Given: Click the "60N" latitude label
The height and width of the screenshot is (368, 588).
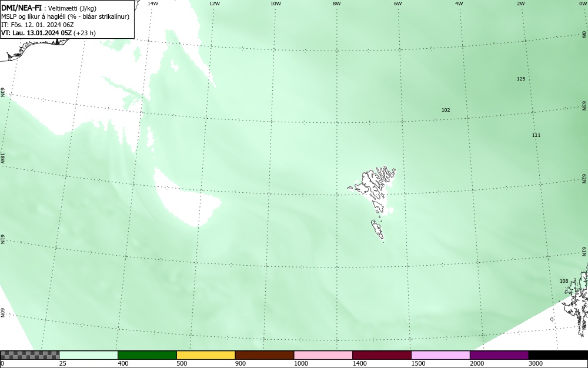Looking at the screenshot, I should coord(2,313).
